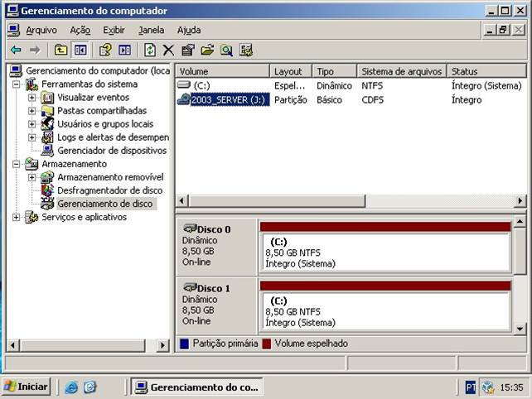Click the Properties toolbar icon
532x399 pixels.
(188, 50)
